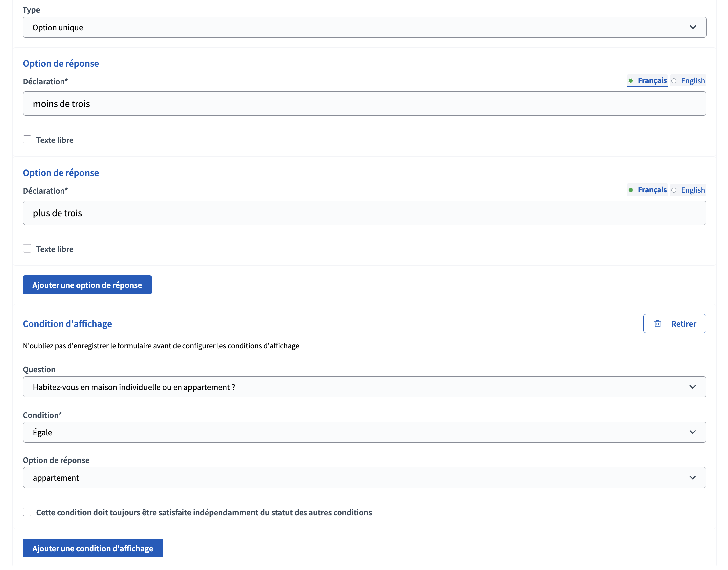This screenshot has height=570, width=728.
Task: Click chevron of appartement dropdown
Action: 693,478
